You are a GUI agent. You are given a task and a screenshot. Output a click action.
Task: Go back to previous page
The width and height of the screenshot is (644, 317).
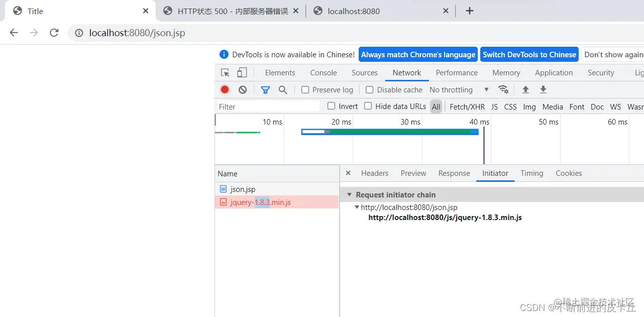tap(14, 33)
